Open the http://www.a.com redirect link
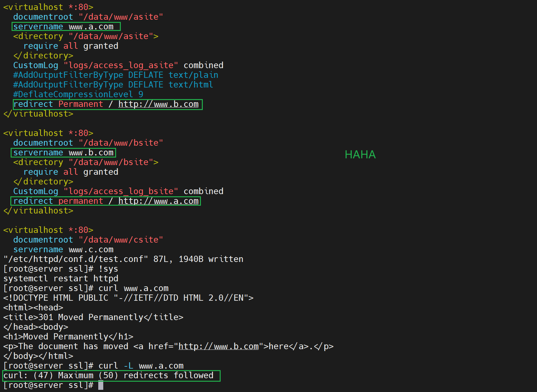The height and width of the screenshot is (392, 537). [158, 201]
